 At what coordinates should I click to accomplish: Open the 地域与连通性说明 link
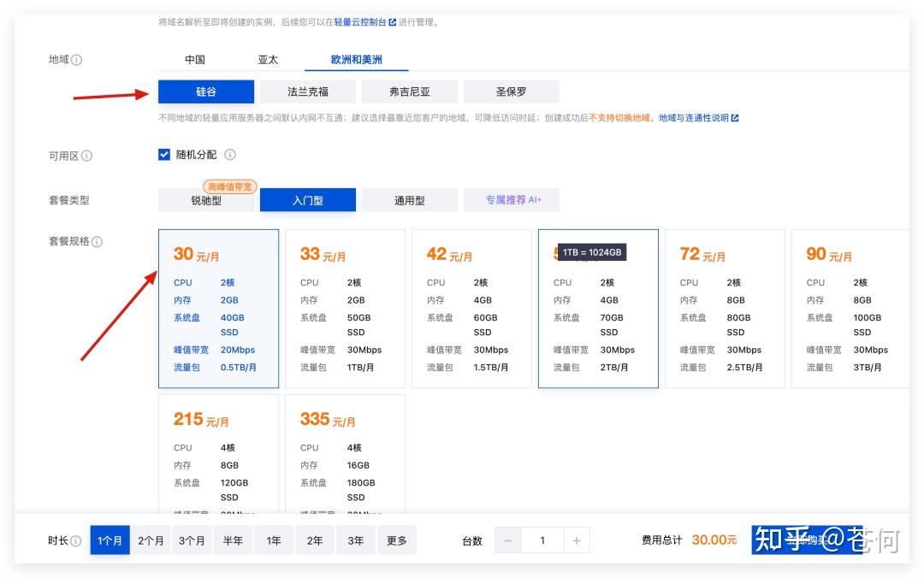pos(693,118)
